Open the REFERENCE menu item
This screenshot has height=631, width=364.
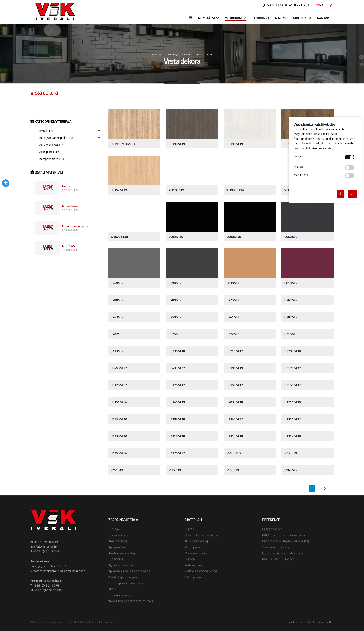click(260, 18)
